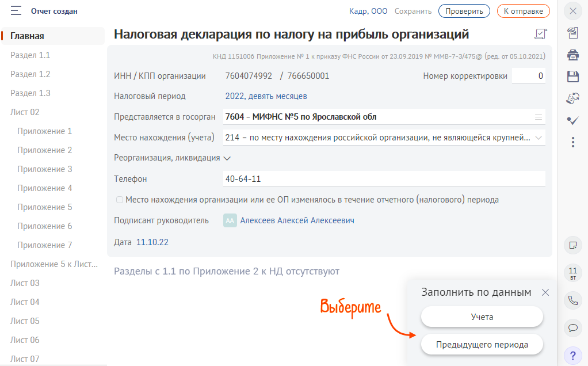Viewport: 588px width, 366px height.
Task: Open the hamburger menu at top left
Action: pyautogui.click(x=16, y=10)
